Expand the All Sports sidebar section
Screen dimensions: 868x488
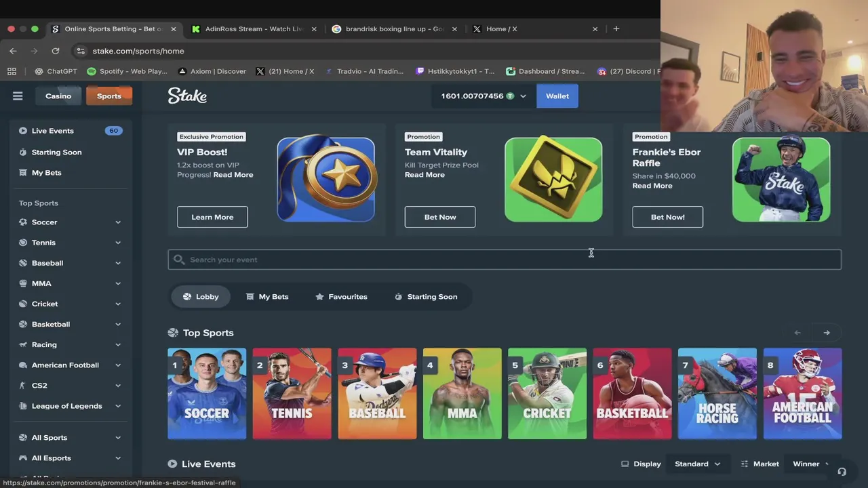pos(118,438)
